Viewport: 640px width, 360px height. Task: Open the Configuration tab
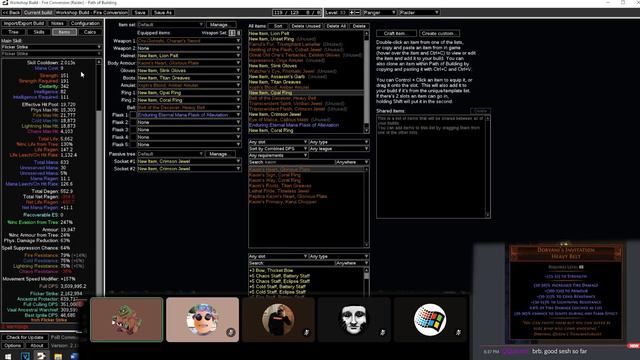(x=85, y=24)
